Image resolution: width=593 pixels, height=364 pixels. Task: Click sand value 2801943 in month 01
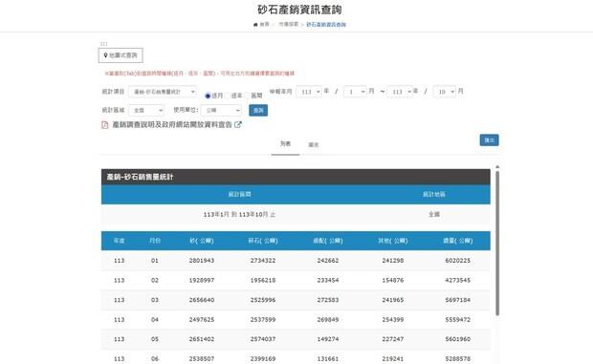(x=202, y=261)
